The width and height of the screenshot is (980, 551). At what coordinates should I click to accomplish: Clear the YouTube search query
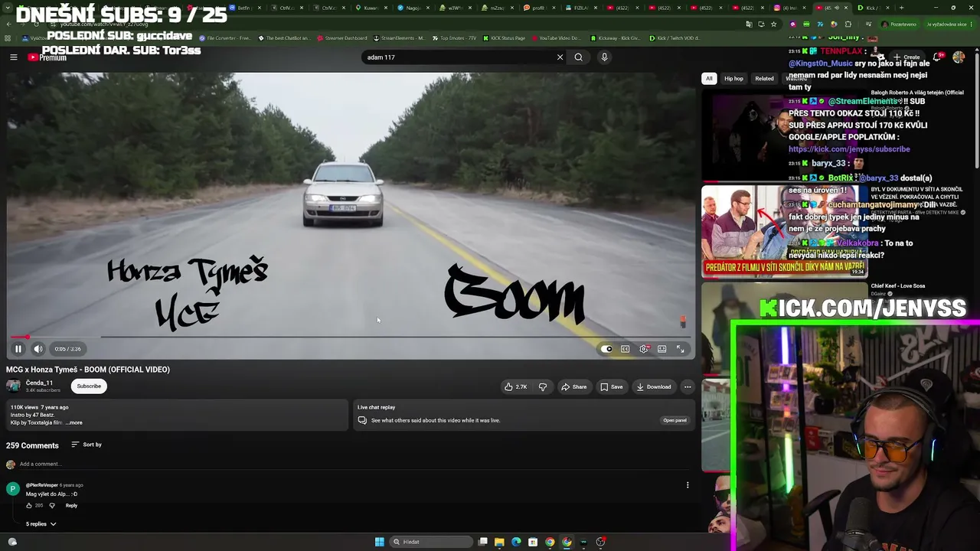(560, 57)
